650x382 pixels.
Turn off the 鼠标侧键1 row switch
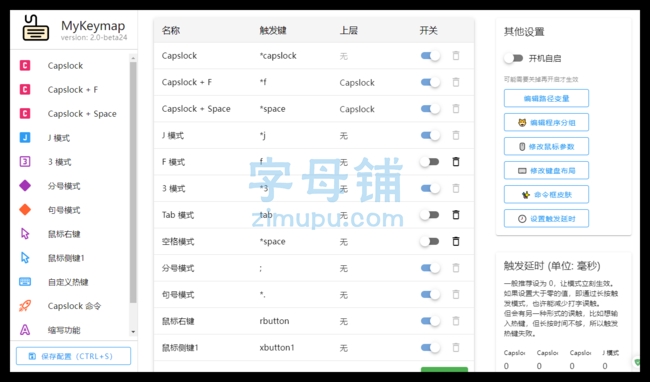click(x=430, y=348)
